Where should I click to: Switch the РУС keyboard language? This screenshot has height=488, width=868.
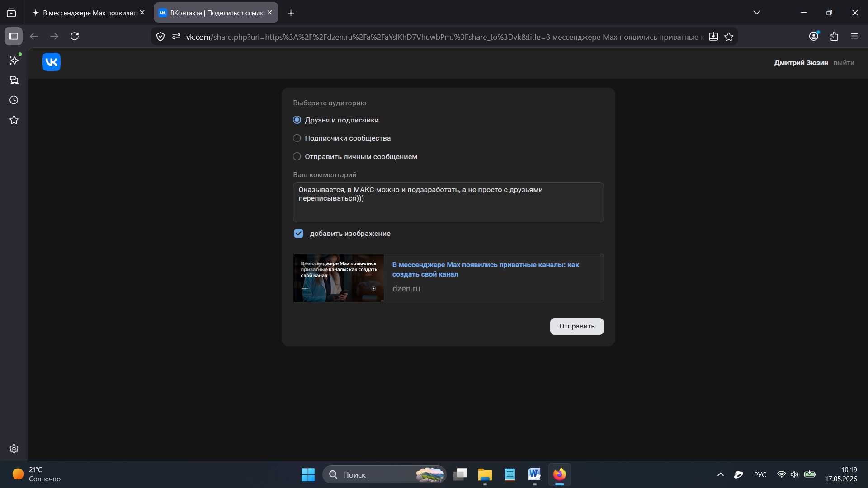[x=760, y=474]
